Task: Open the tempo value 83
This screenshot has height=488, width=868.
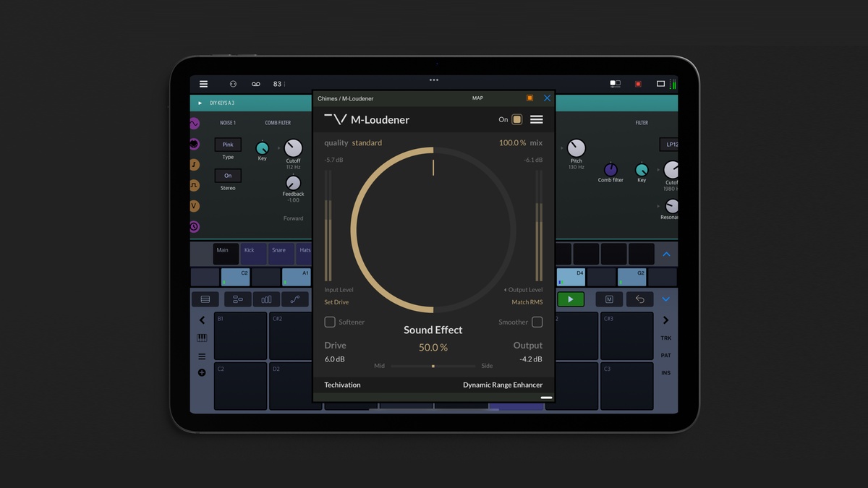Action: tap(278, 84)
